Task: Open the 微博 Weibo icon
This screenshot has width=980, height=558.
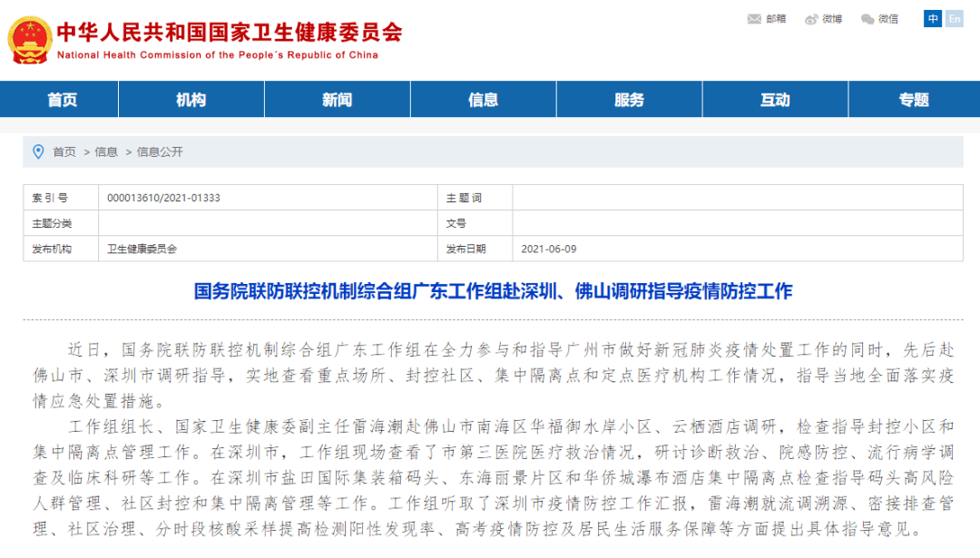Action: [811, 19]
